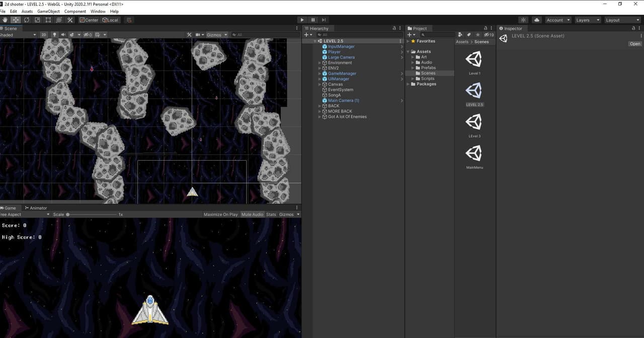The width and height of the screenshot is (644, 338).
Task: Click the Open button in Inspector
Action: (635, 44)
